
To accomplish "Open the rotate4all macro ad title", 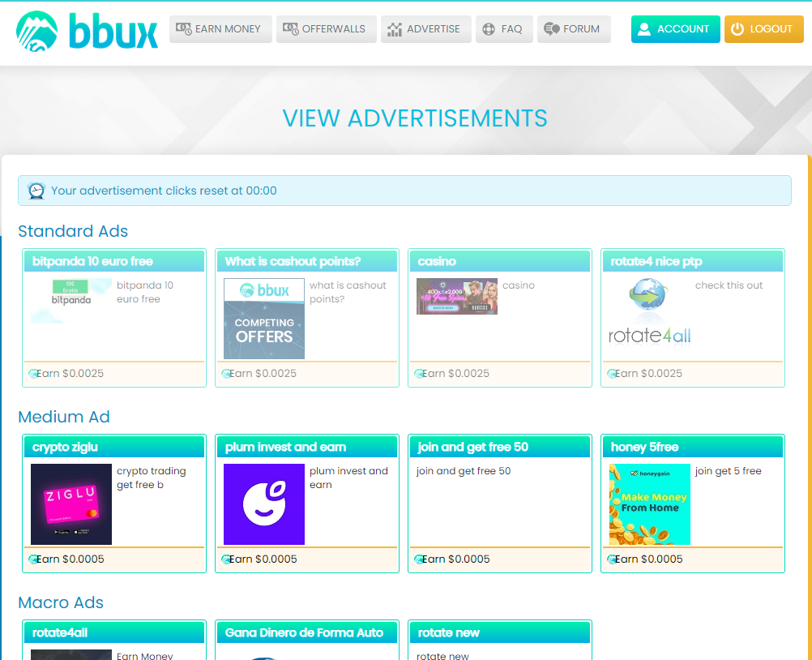I will [x=59, y=632].
